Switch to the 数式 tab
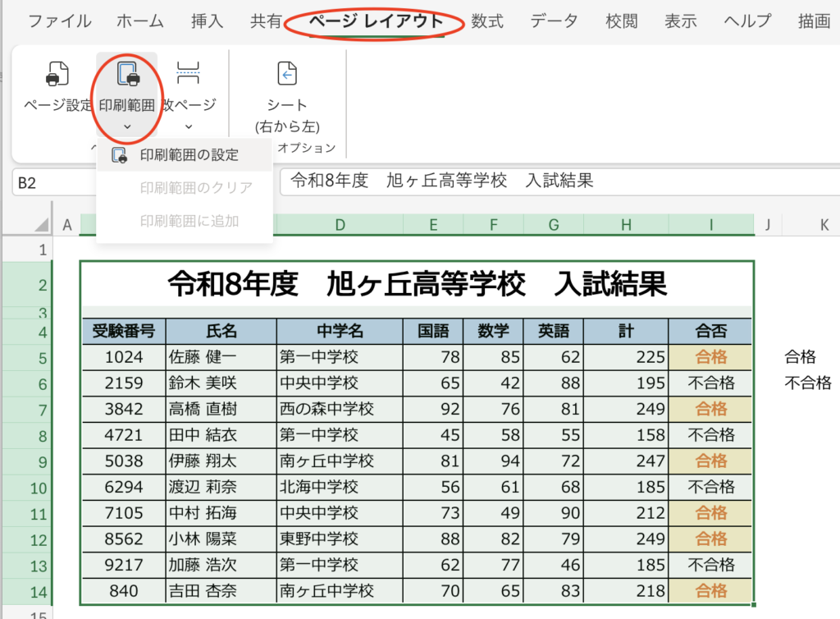 [x=487, y=21]
